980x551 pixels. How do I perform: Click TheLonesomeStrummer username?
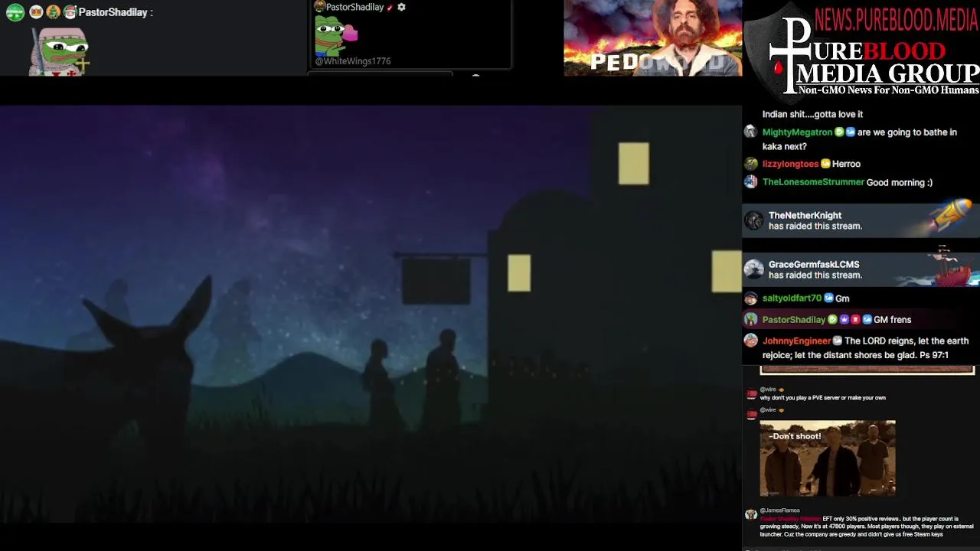813,182
